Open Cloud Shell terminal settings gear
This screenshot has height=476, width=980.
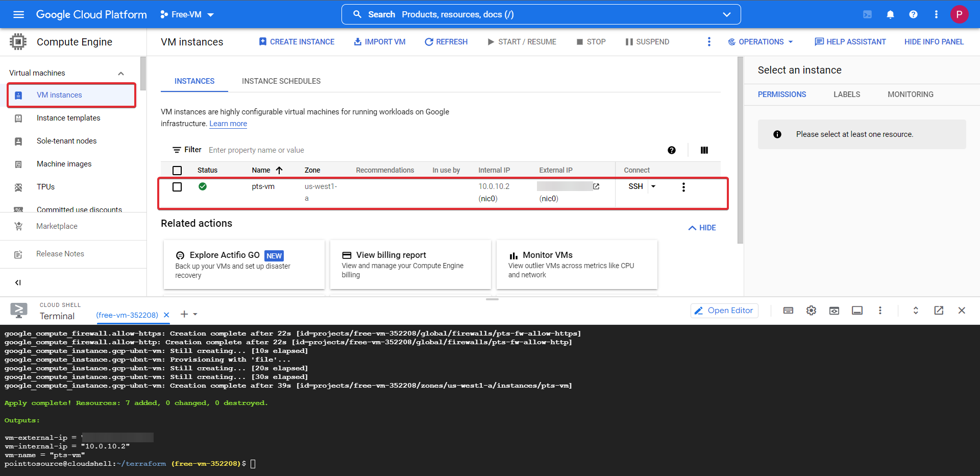(811, 311)
